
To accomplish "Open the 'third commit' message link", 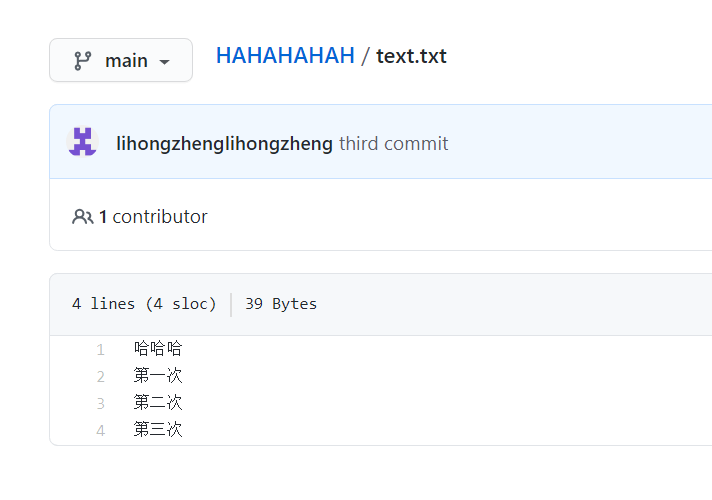I will [x=394, y=144].
